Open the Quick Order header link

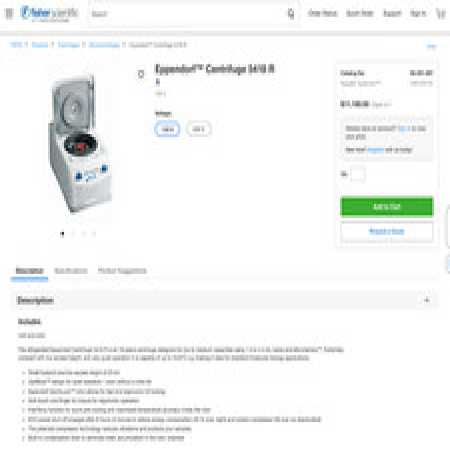point(360,13)
